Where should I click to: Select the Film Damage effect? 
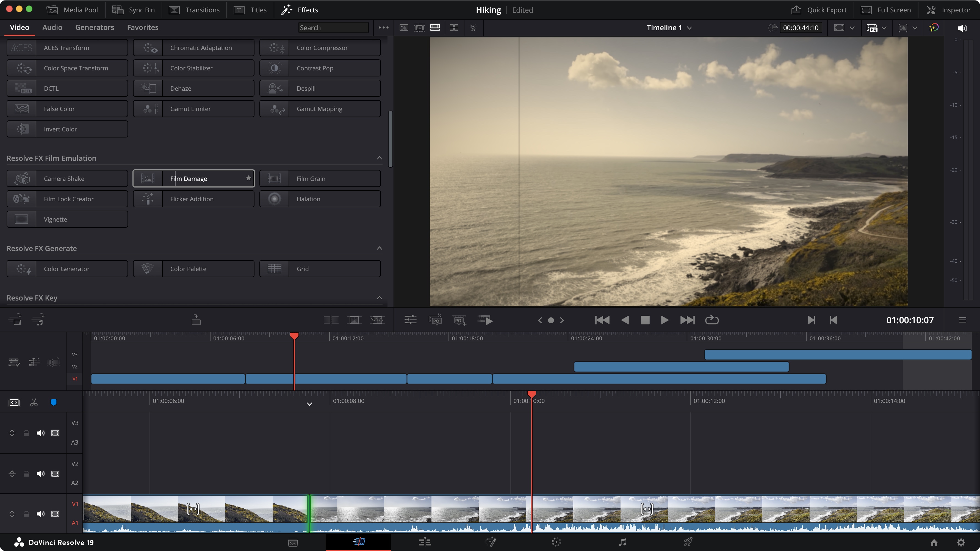193,178
